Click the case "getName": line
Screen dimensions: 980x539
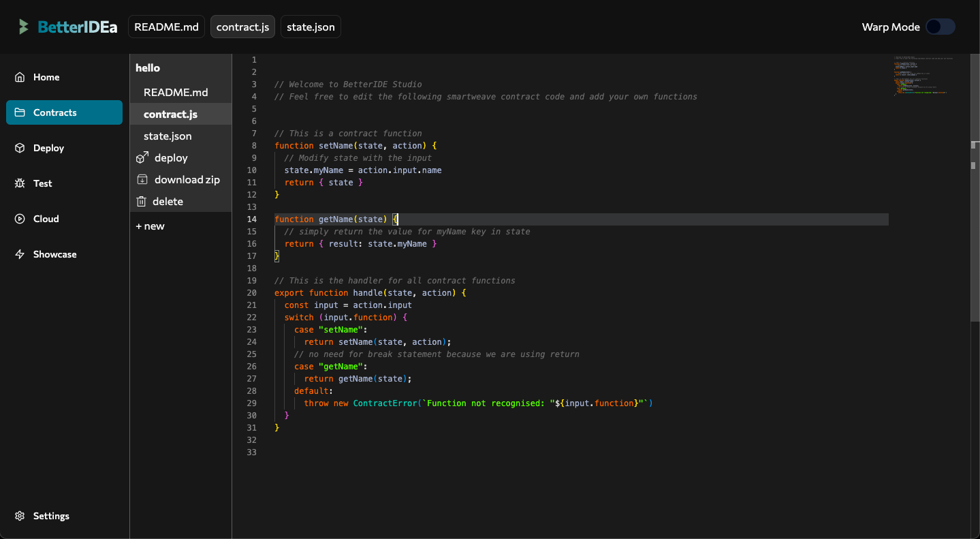pyautogui.click(x=330, y=367)
